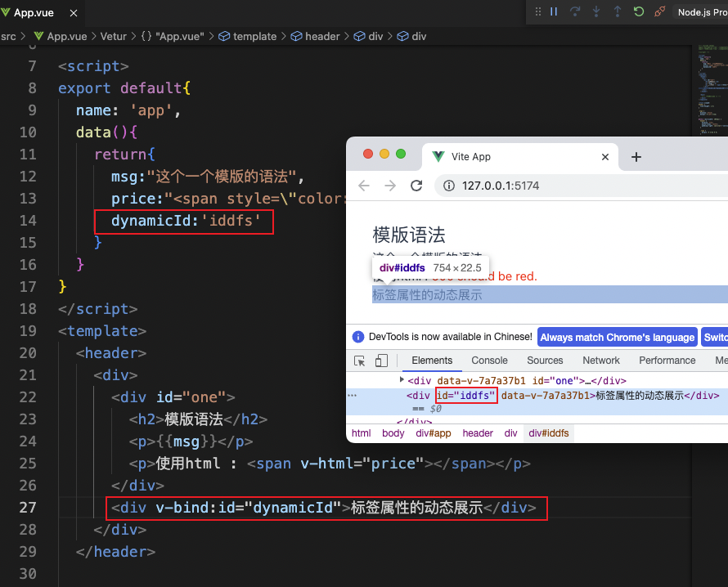Click the Step Into debug arrow
The width and height of the screenshot is (728, 587).
[x=596, y=11]
